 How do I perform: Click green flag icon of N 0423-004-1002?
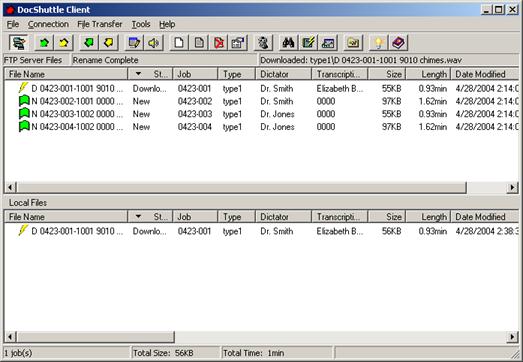[24, 126]
